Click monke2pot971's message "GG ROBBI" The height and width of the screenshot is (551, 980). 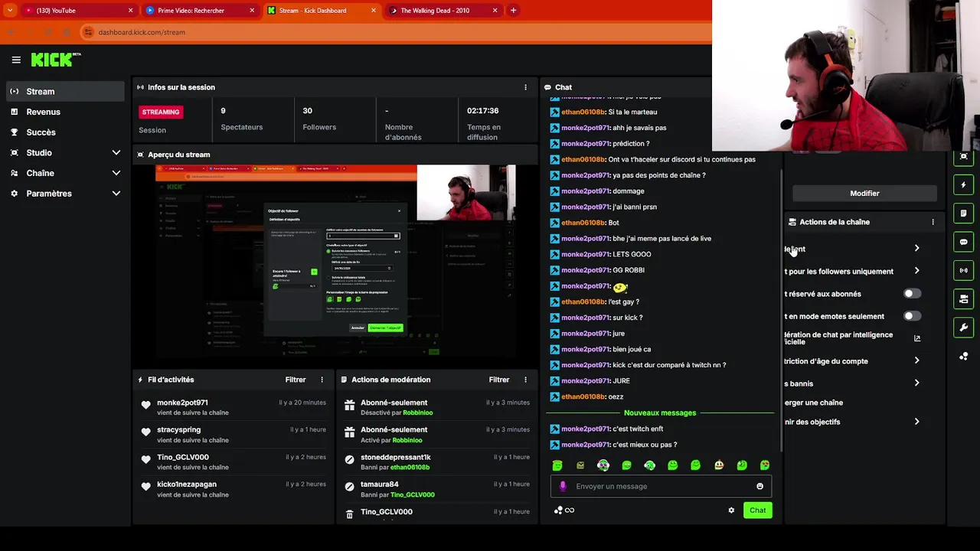[629, 270]
